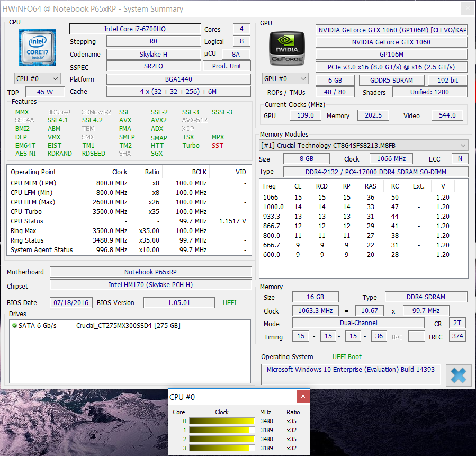Click the Intel Core i7 logo
The height and width of the screenshot is (456, 476).
pyautogui.click(x=38, y=47)
